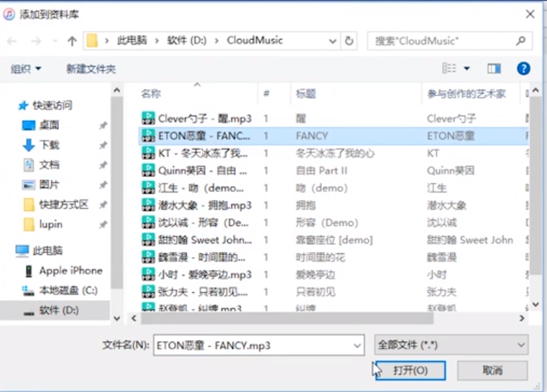Select 此电脑 in the sidebar tree

[47, 251]
